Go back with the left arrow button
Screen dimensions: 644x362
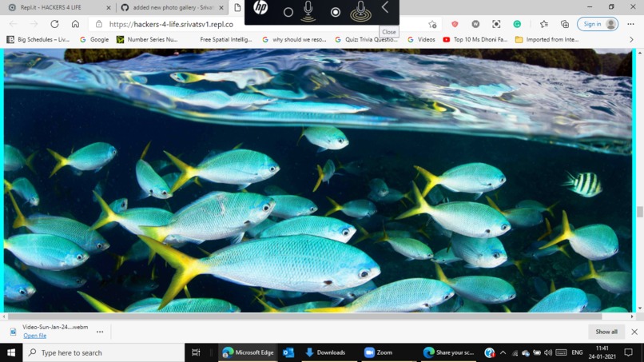(x=13, y=24)
